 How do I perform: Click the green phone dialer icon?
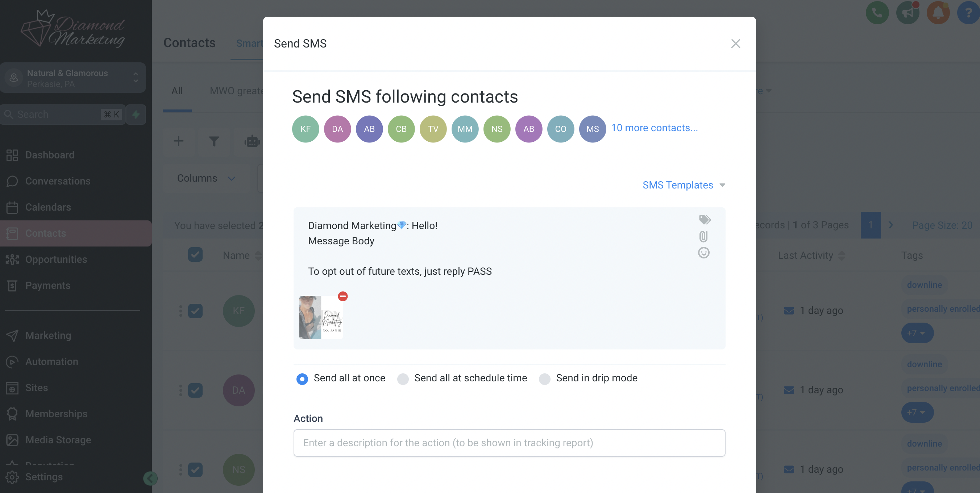[877, 13]
